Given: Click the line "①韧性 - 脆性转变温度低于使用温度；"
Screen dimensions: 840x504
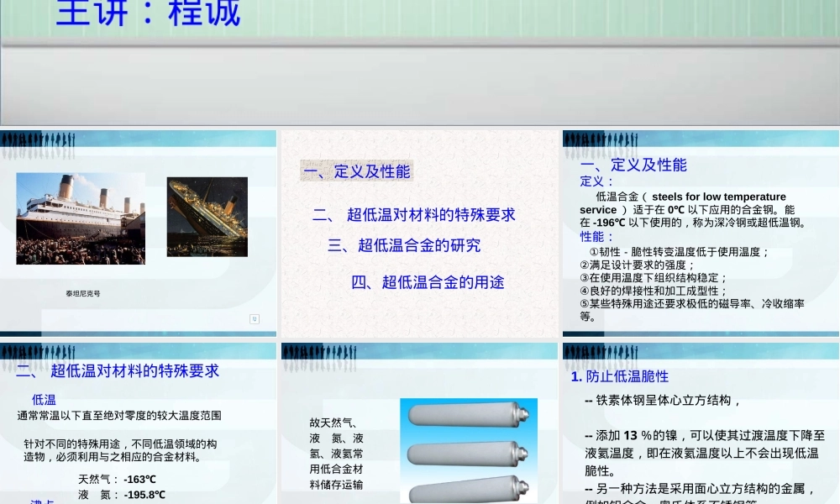Looking at the screenshot, I should (x=680, y=252).
